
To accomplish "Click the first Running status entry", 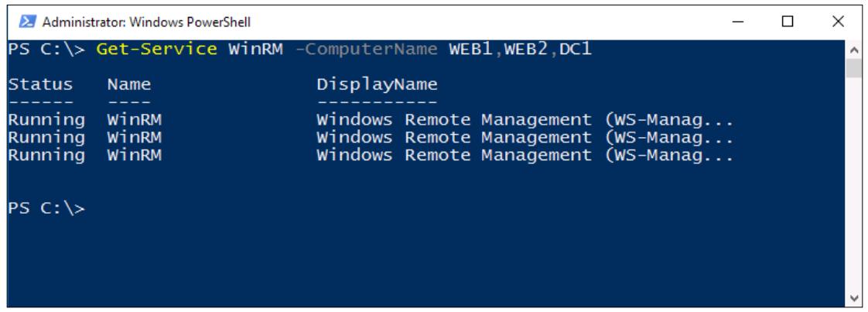I will coord(46,120).
